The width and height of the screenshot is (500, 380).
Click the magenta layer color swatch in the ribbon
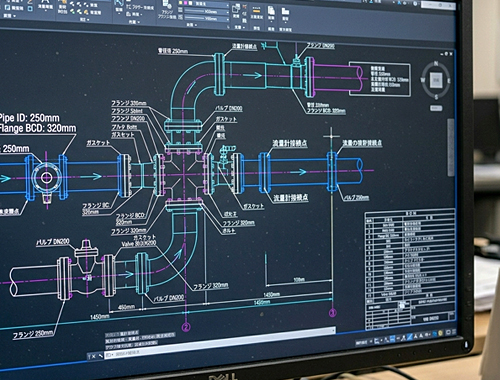[x=186, y=3]
